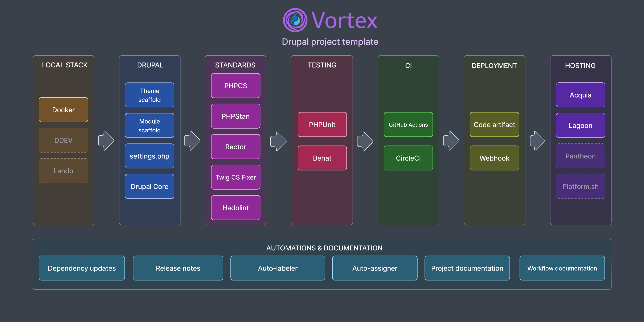The width and height of the screenshot is (644, 322).
Task: Click the Vortex title text
Action: click(344, 21)
